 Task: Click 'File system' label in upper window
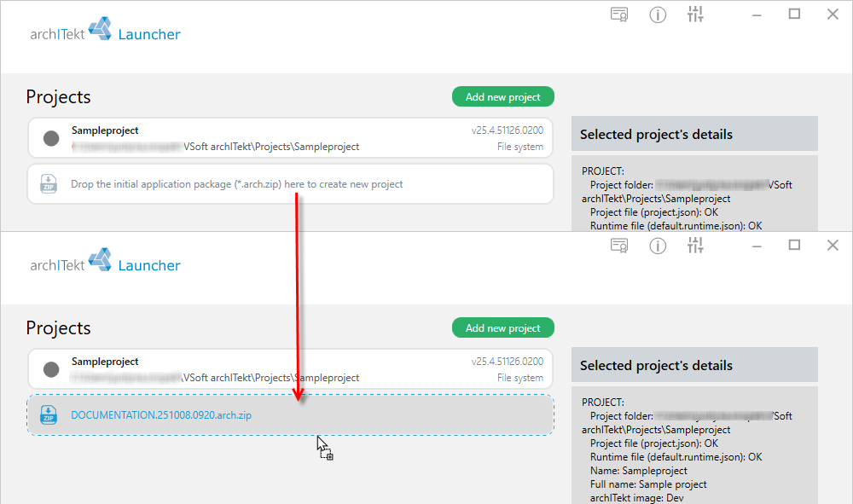pyautogui.click(x=520, y=147)
